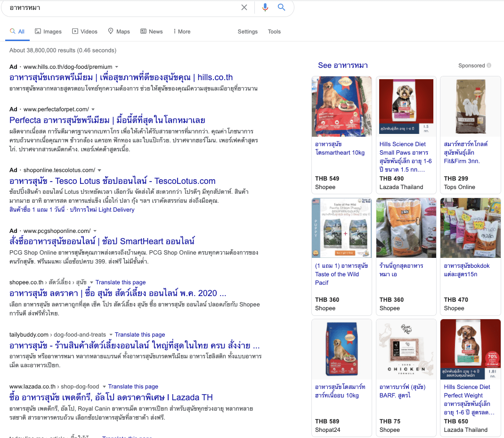Open the Smartheart 10kg THB 589 product image
This screenshot has width=504, height=438.
(x=341, y=349)
